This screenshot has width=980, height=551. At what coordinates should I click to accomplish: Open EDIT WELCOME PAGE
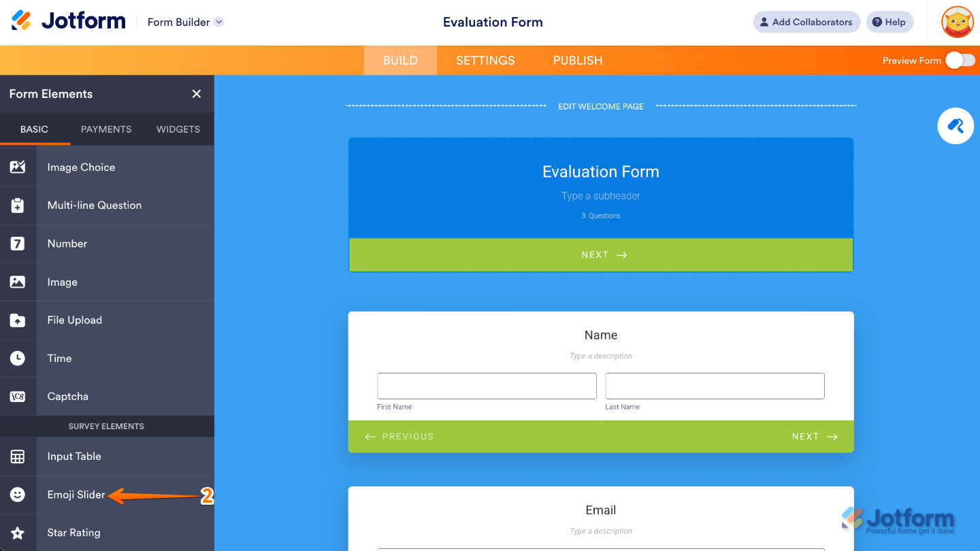click(x=601, y=106)
